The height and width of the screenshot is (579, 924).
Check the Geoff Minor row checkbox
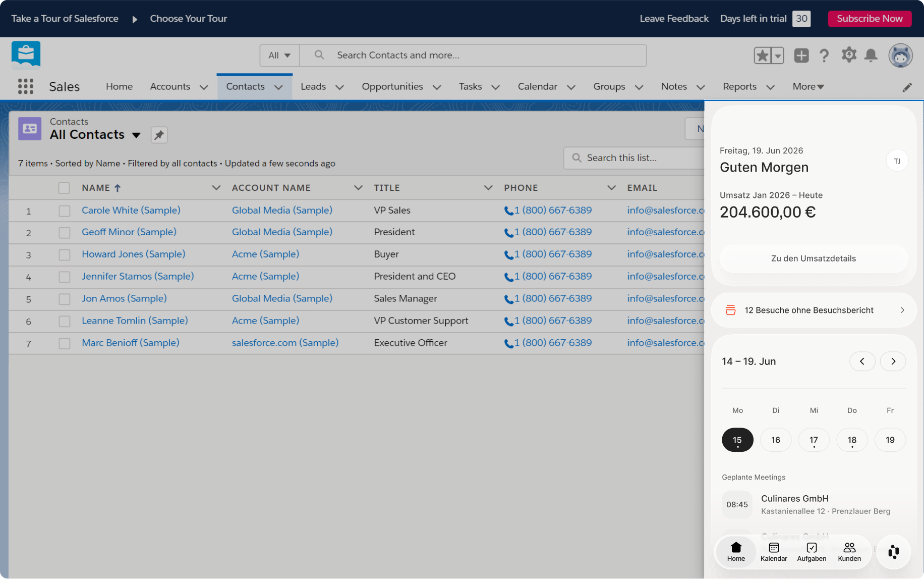click(x=65, y=233)
